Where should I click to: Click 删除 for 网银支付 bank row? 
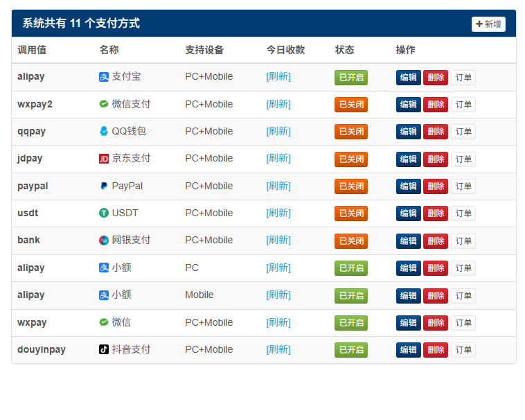[x=436, y=240]
